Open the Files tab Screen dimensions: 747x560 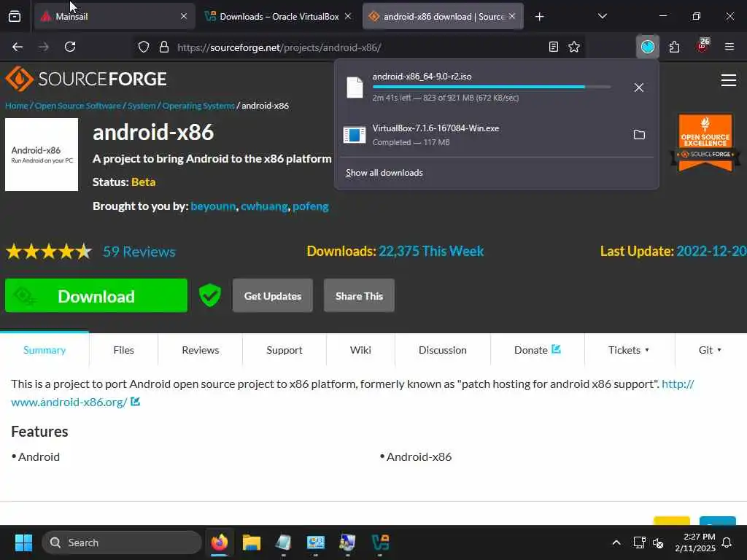click(123, 350)
